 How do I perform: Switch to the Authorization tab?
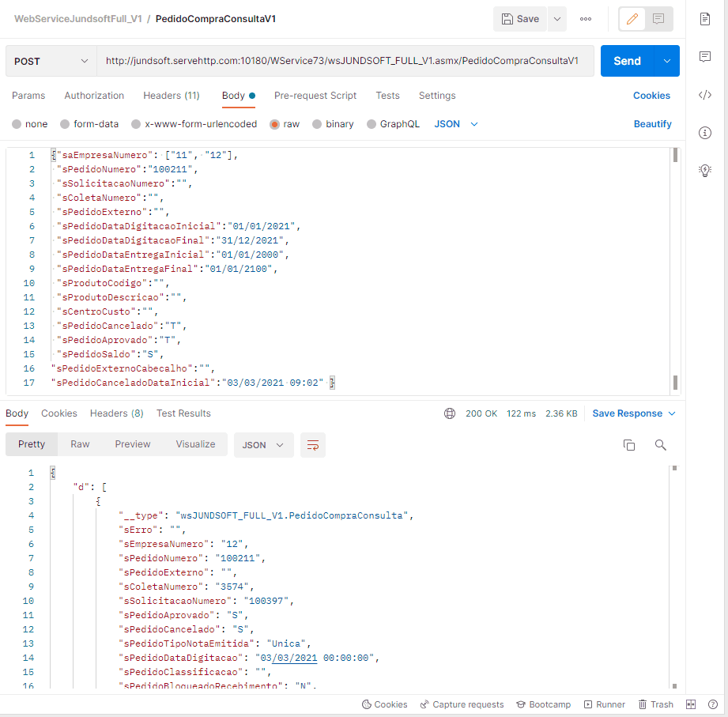pos(94,96)
